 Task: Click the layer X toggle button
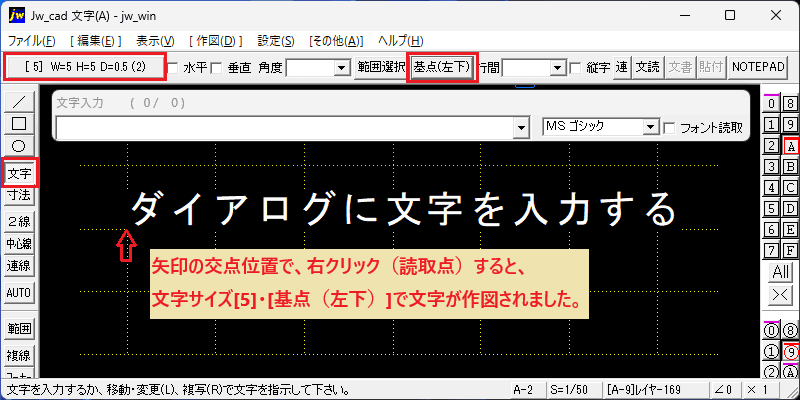(x=781, y=295)
